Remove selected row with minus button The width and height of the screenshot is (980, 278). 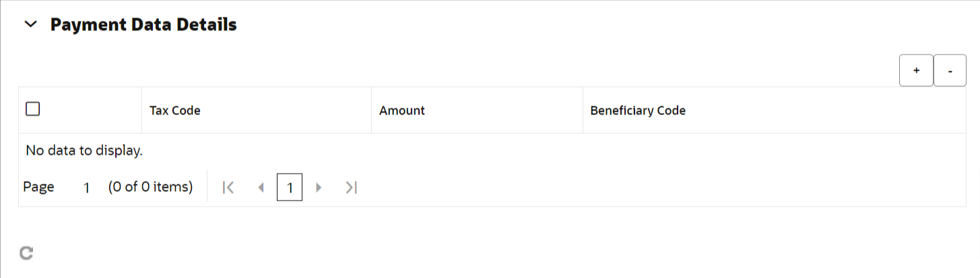(950, 71)
